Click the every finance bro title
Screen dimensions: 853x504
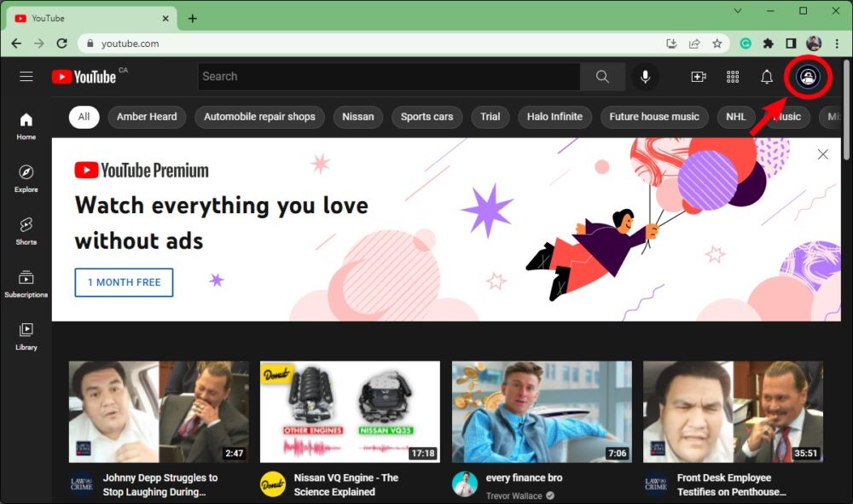(x=524, y=478)
